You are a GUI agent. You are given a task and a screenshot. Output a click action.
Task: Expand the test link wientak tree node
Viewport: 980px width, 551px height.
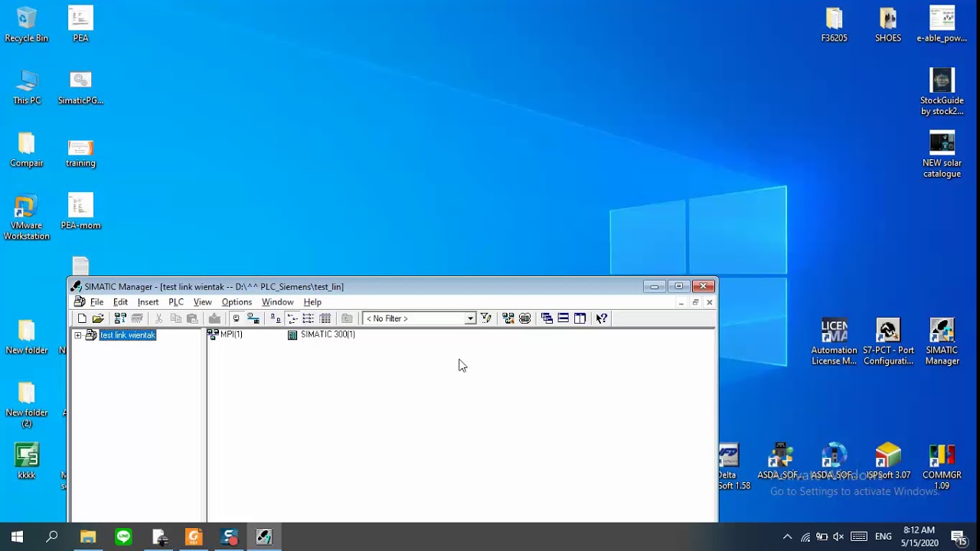(x=77, y=335)
